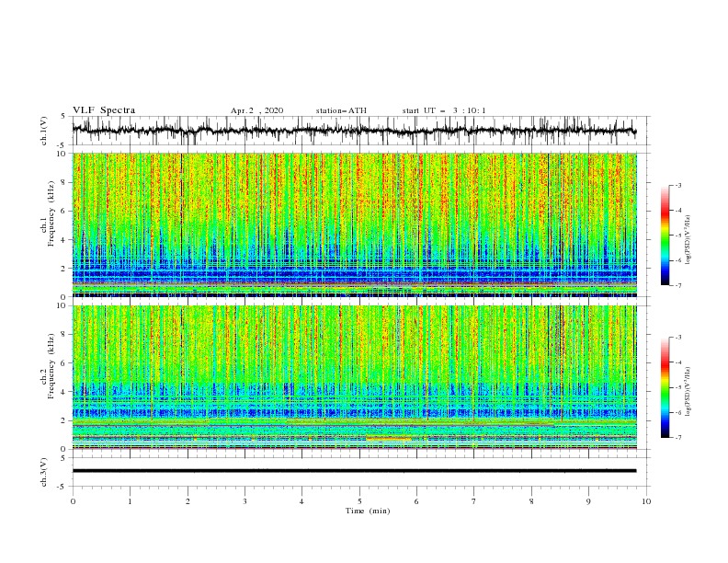Viewport: 728px width, 563px height.
Task: Click inside the ch.1 spectrogram panel
Action: 354,224
